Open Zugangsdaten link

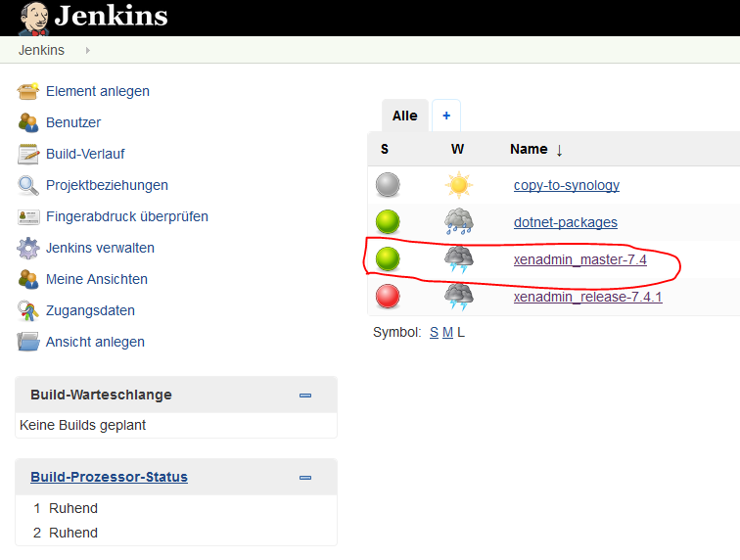[91, 310]
